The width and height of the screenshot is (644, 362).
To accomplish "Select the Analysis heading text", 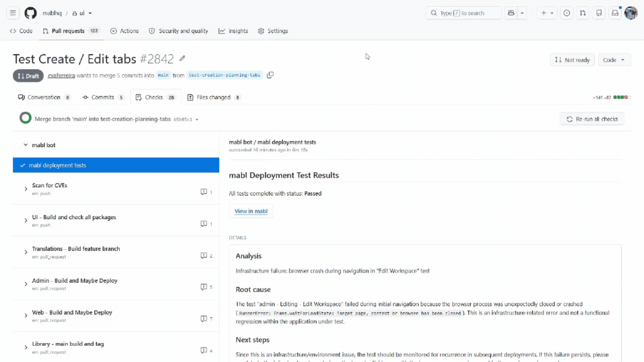I will (248, 256).
